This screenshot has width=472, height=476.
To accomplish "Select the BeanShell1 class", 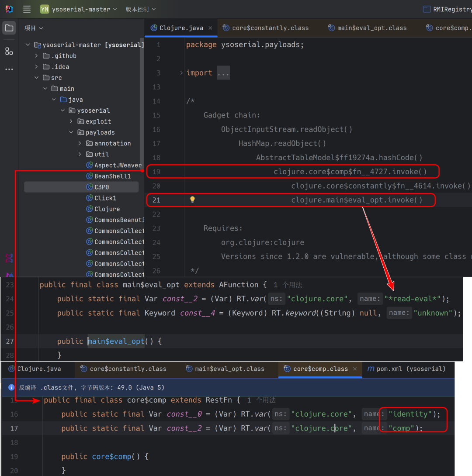I will 108,176.
